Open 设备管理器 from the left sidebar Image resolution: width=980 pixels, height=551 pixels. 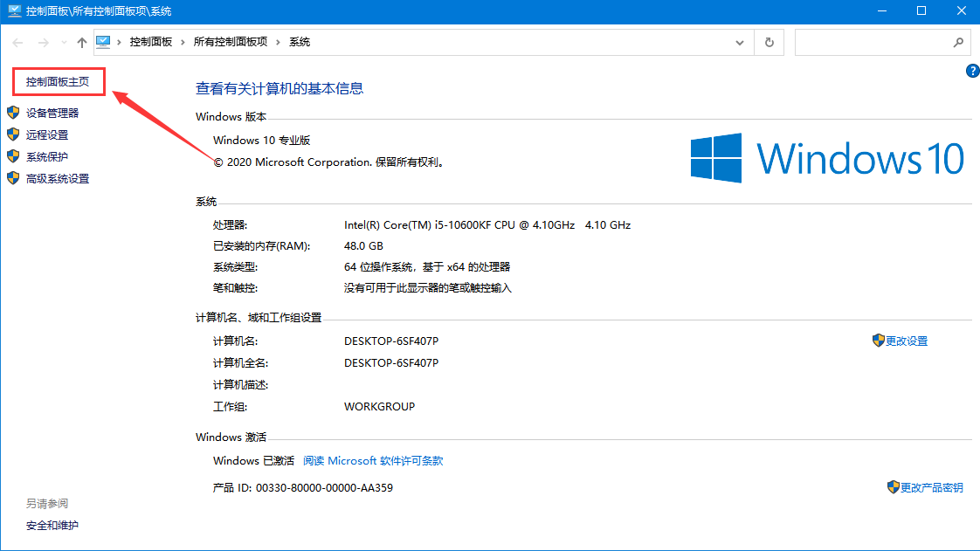(52, 113)
